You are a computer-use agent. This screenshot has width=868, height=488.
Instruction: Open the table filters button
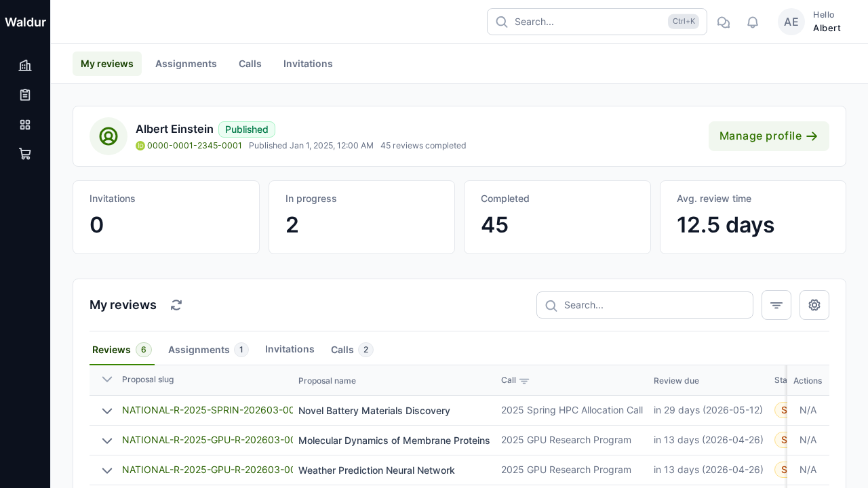tap(776, 305)
